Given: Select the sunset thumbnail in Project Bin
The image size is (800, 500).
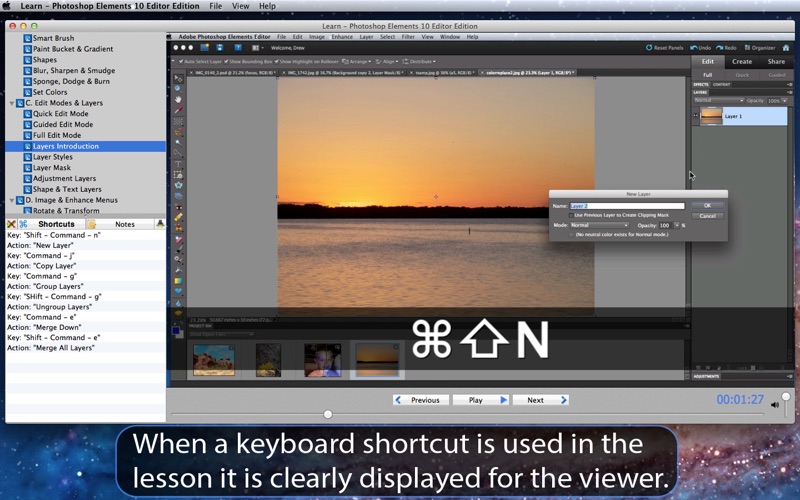Looking at the screenshot, I should tap(377, 361).
